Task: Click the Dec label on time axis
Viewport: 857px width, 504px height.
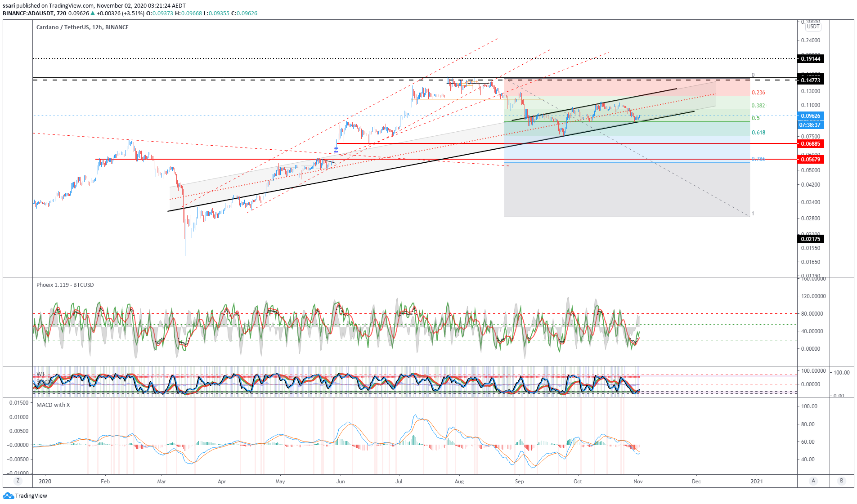Action: 696,482
